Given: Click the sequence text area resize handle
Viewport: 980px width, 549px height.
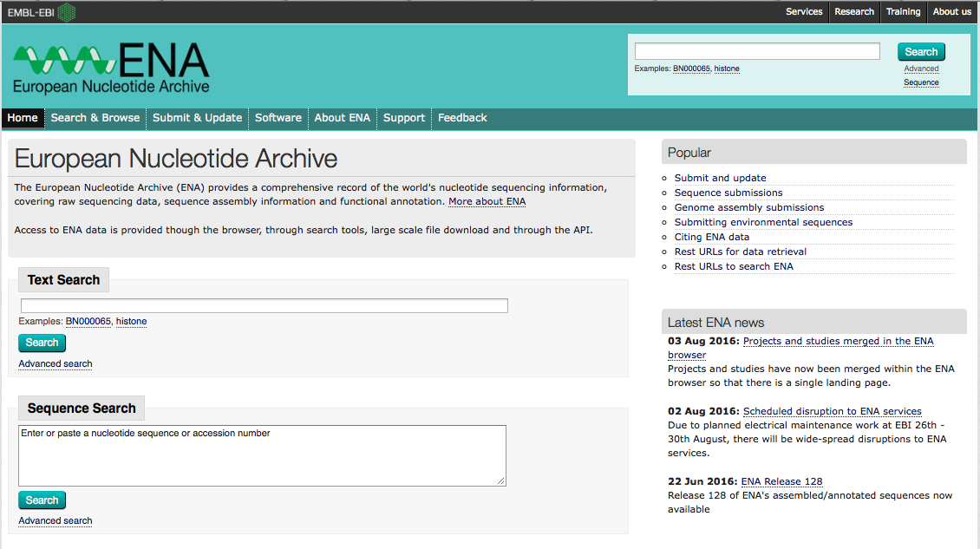Looking at the screenshot, I should click(x=501, y=480).
